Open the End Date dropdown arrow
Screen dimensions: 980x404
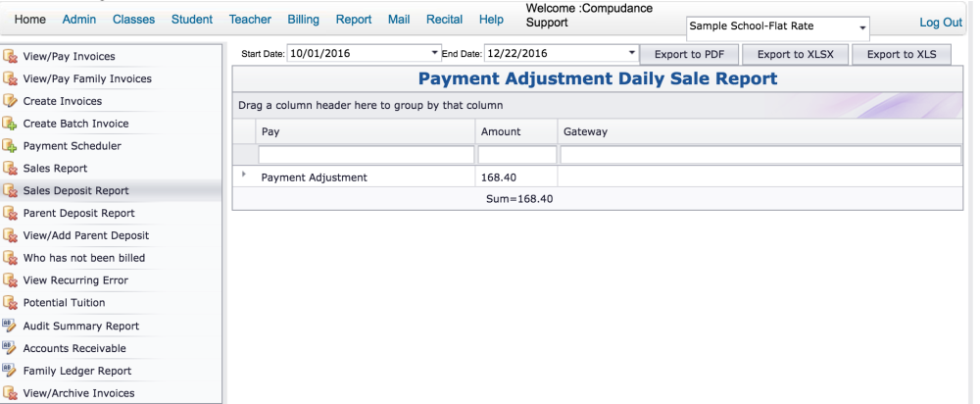coord(632,53)
